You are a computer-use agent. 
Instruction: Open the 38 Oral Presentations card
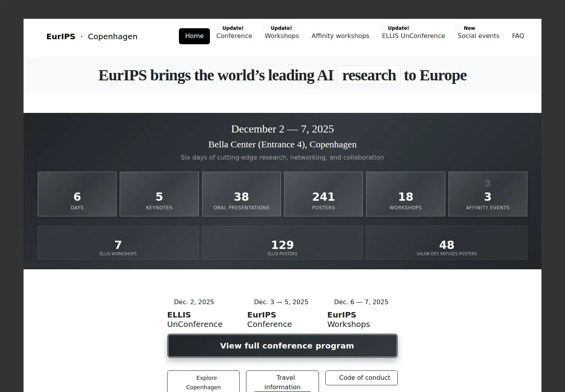pos(241,194)
